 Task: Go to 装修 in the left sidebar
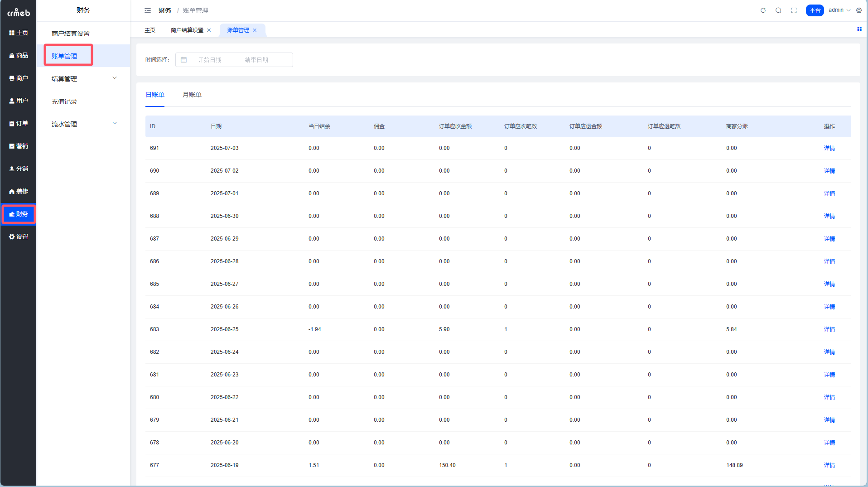[x=19, y=191]
